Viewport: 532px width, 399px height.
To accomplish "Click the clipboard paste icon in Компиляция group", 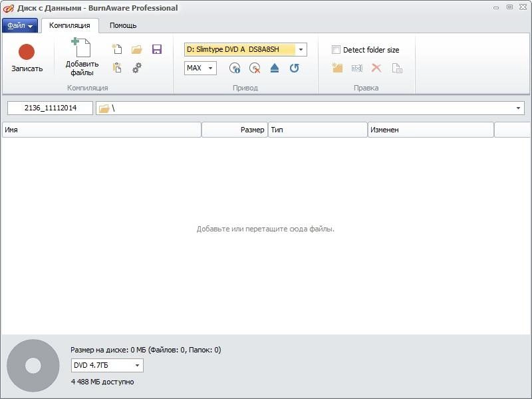I will point(117,68).
